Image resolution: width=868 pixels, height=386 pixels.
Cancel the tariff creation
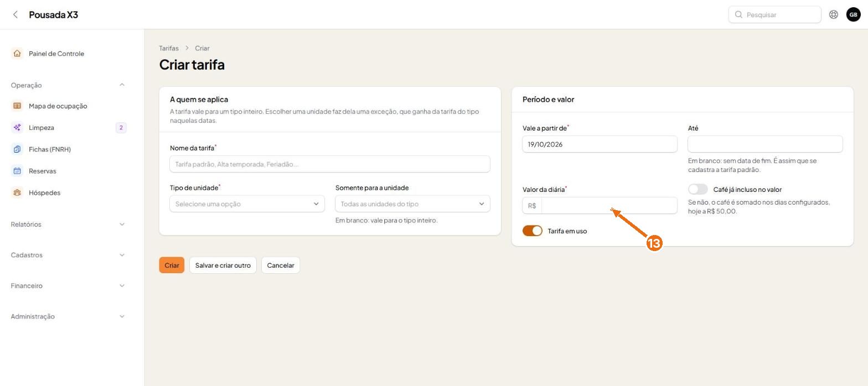point(281,265)
